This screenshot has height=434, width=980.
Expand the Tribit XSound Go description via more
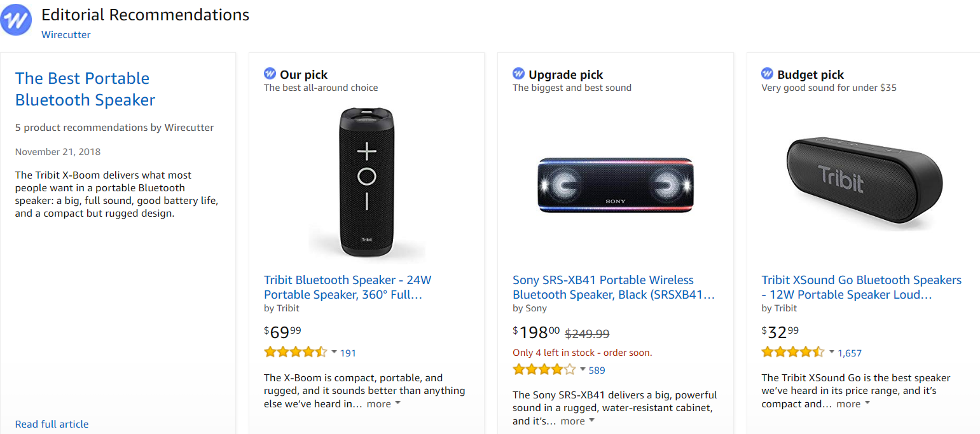pyautogui.click(x=852, y=403)
